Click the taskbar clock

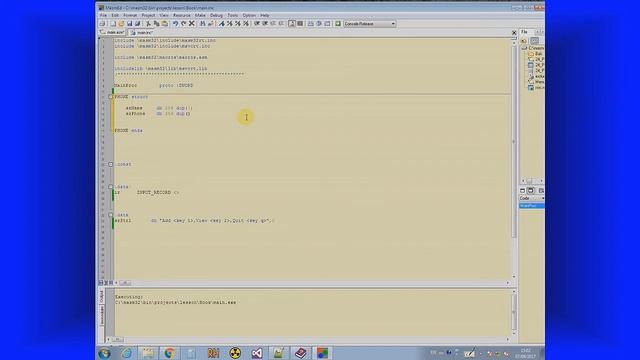tap(525, 353)
